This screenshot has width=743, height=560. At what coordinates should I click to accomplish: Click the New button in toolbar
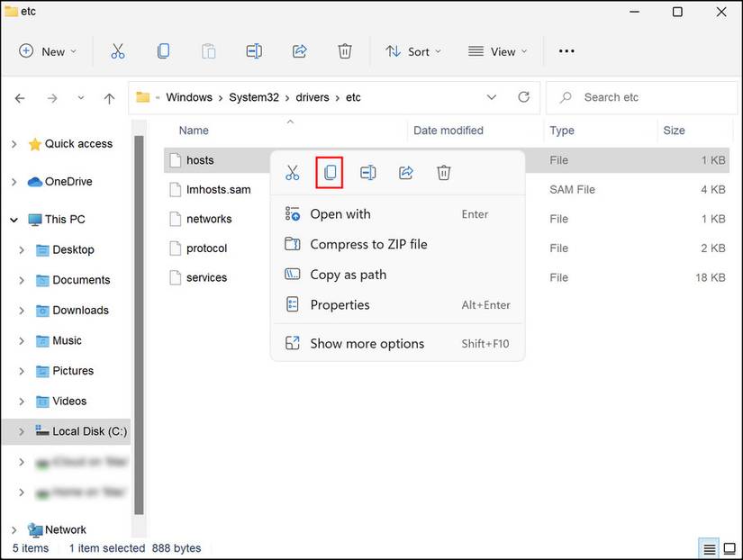click(49, 51)
